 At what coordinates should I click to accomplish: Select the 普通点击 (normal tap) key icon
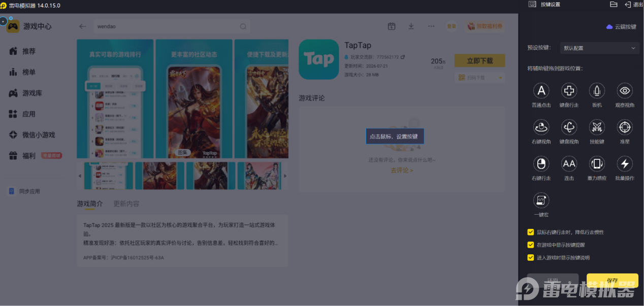[x=541, y=91]
